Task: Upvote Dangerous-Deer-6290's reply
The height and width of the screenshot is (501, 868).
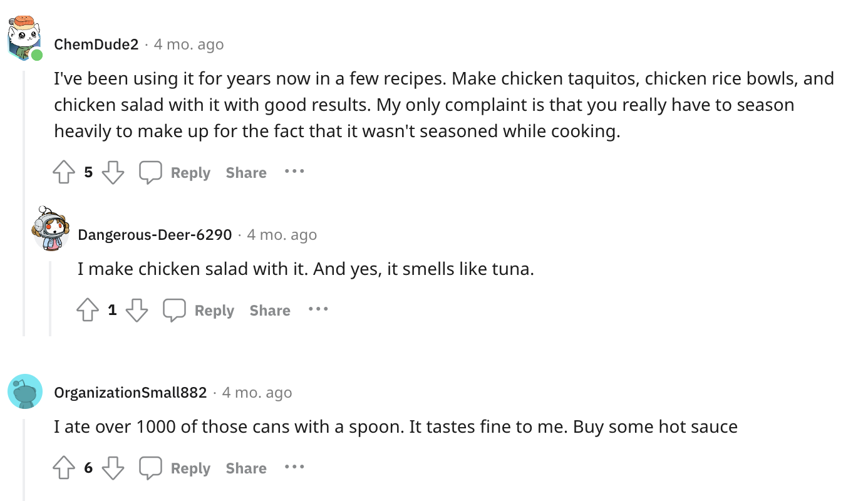Action: click(x=88, y=310)
